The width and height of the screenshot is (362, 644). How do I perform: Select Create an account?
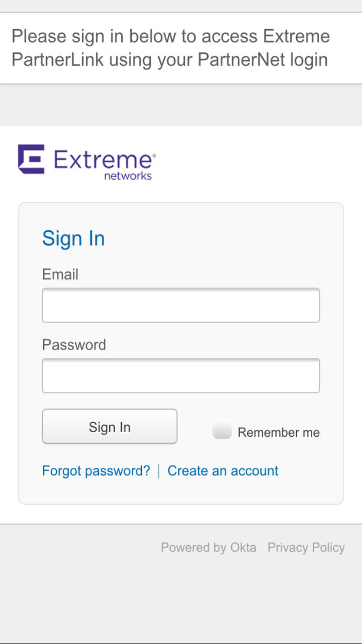click(x=223, y=470)
